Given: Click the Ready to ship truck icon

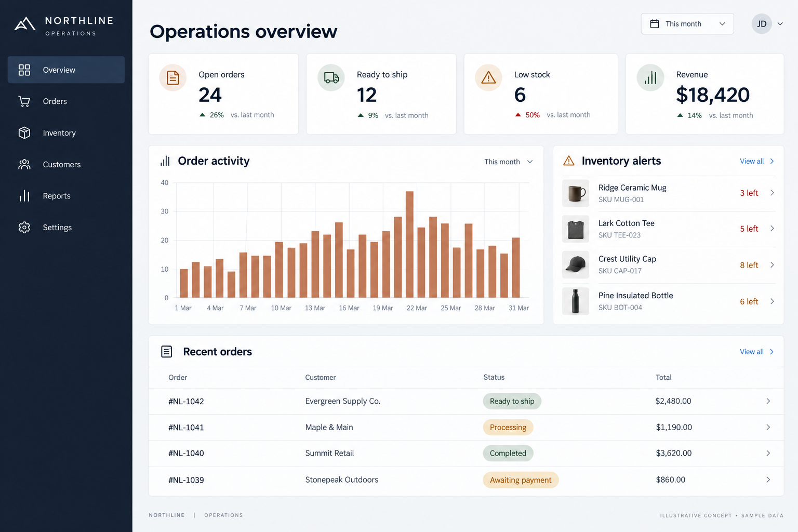Looking at the screenshot, I should point(331,78).
